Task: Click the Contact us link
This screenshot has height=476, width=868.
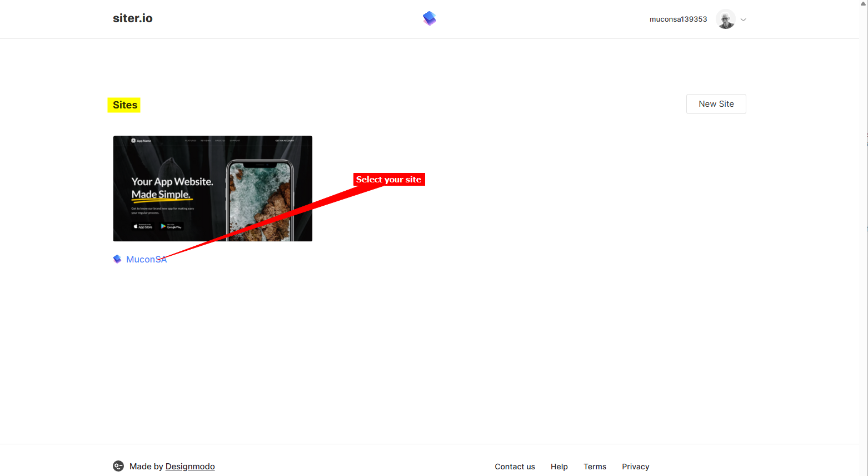Action: point(515,467)
